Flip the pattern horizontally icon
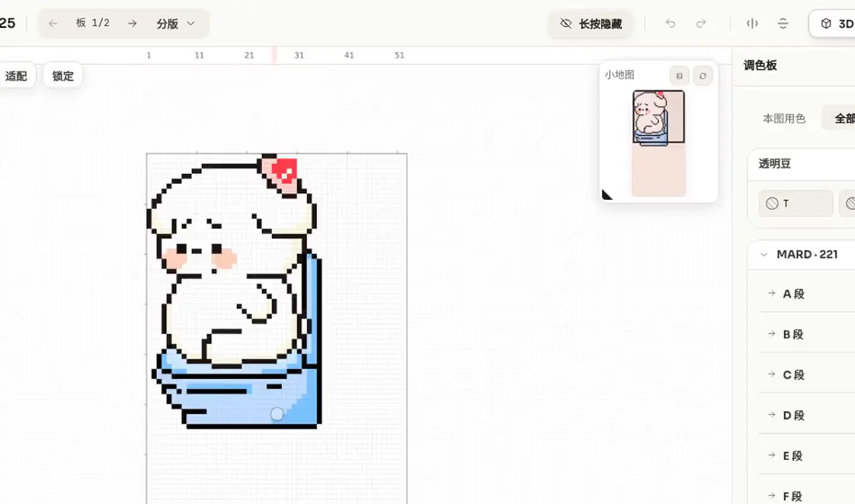 click(752, 24)
